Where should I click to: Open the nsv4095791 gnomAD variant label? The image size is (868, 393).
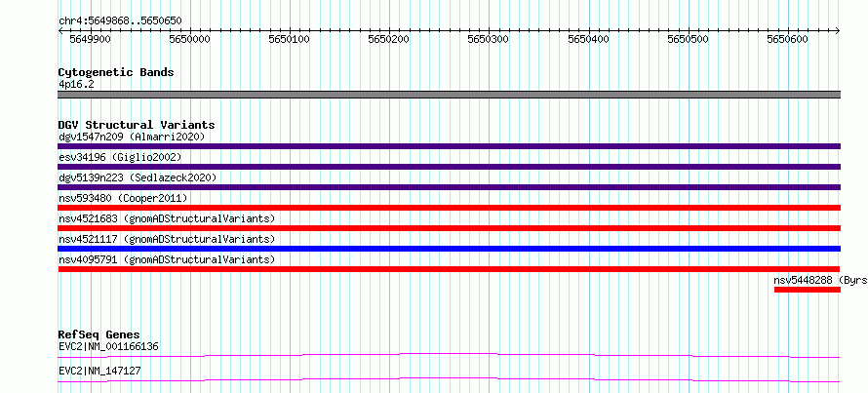point(167,259)
